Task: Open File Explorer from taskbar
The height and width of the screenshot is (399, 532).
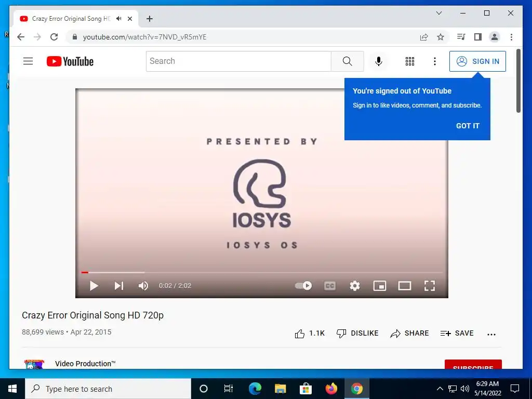Action: tap(280, 389)
